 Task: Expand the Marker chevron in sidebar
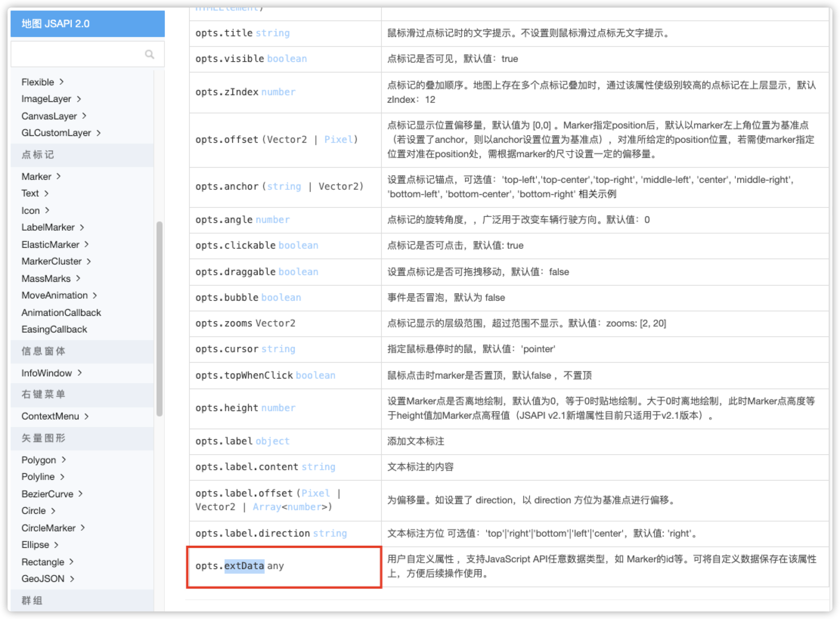[x=59, y=176]
